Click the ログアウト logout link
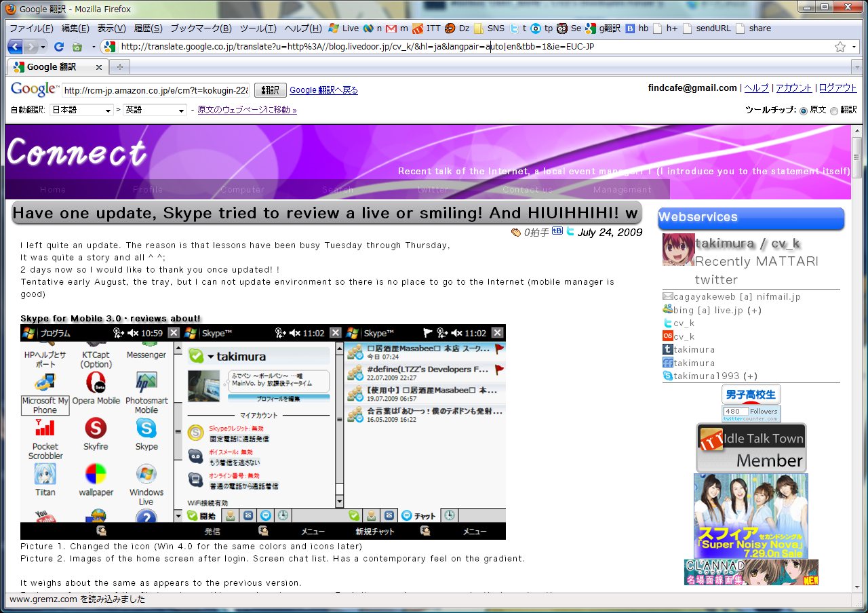868x613 pixels. (837, 88)
